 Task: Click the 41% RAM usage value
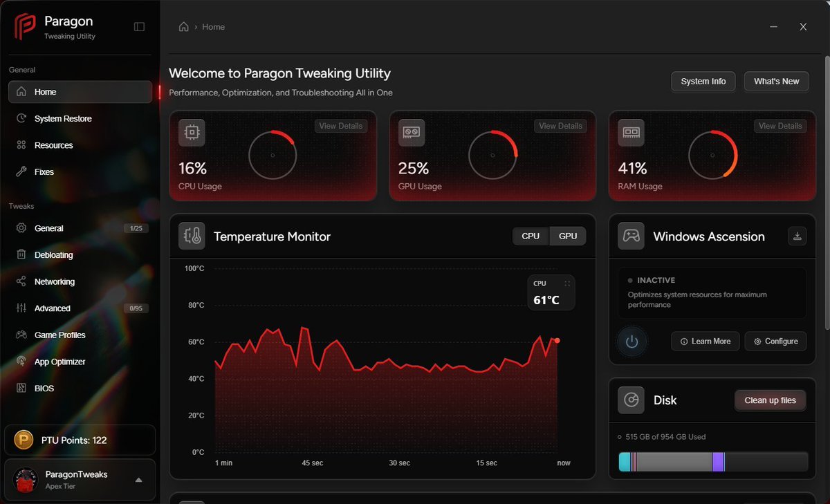point(633,168)
